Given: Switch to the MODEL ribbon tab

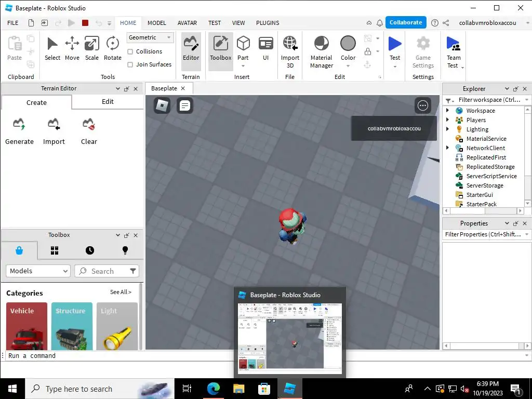Looking at the screenshot, I should (157, 23).
